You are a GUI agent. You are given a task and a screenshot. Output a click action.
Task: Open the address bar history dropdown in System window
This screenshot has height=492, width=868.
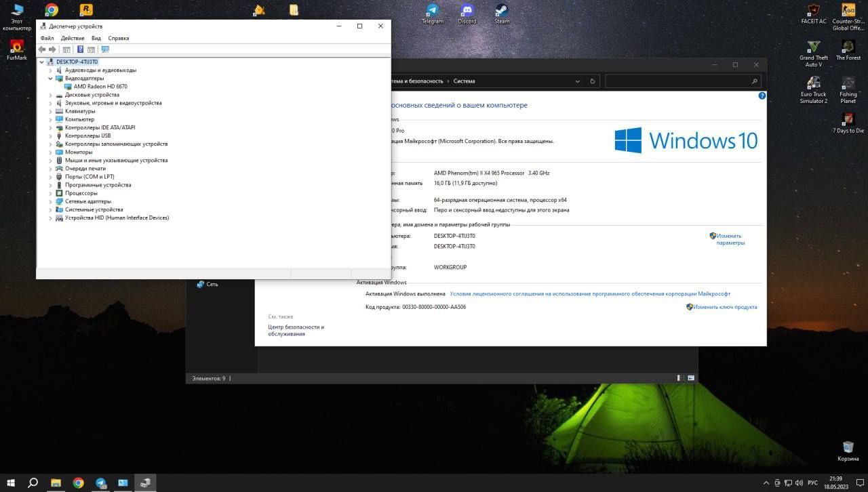577,81
